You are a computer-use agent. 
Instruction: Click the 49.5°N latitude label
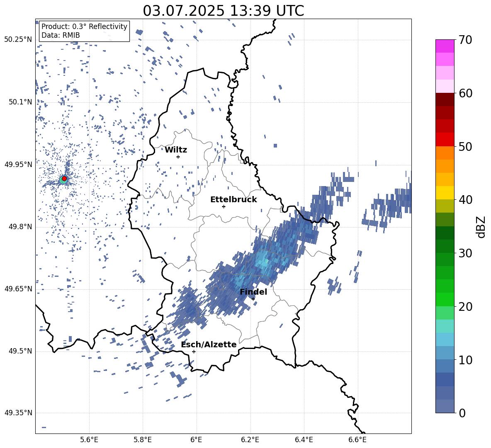click(x=20, y=351)
